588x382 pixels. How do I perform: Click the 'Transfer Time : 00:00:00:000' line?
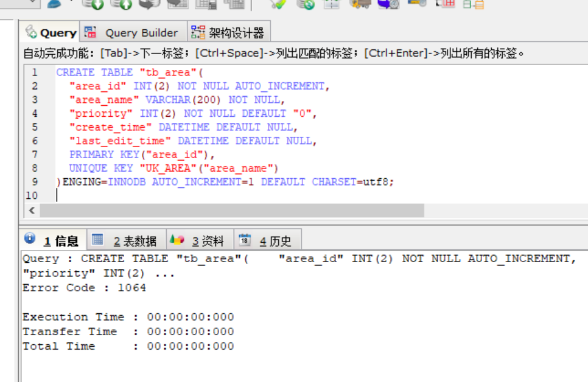pos(128,332)
